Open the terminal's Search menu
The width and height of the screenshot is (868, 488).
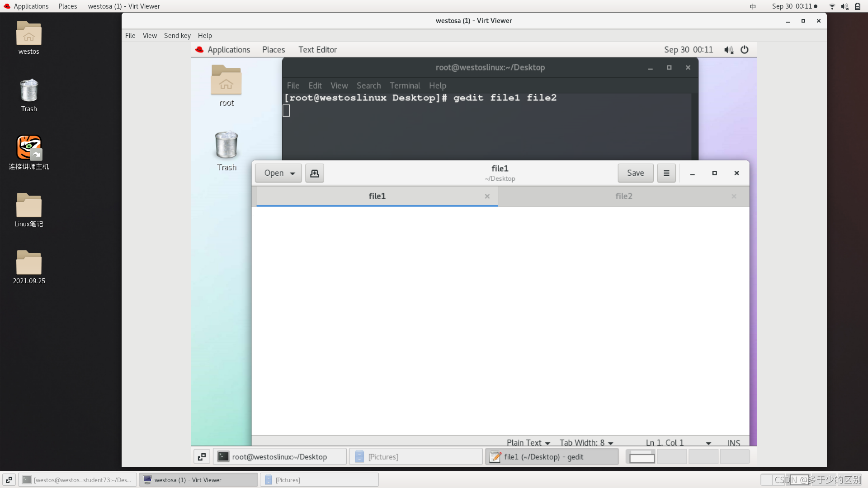[368, 85]
